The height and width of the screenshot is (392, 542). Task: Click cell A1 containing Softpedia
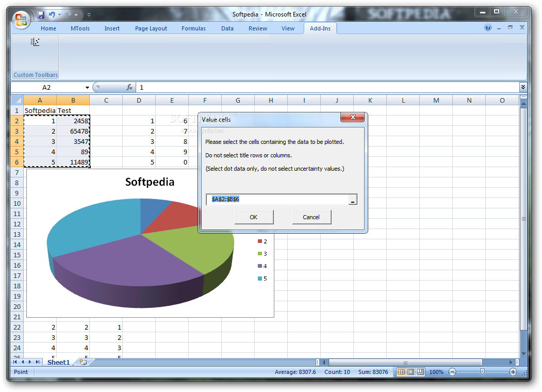pos(40,110)
